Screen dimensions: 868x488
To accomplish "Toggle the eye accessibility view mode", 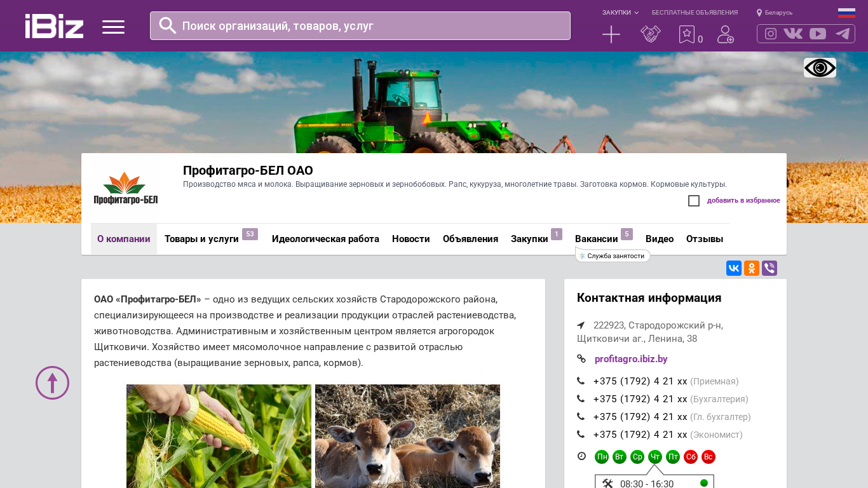I will [820, 67].
